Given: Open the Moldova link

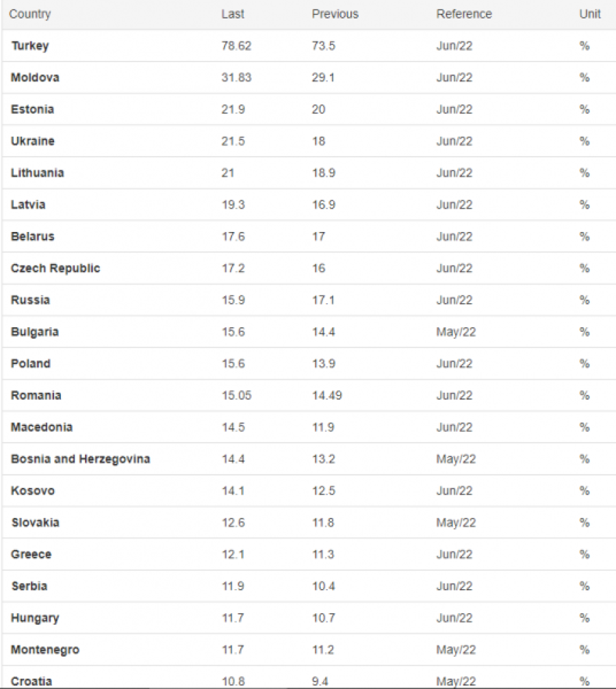Looking at the screenshot, I should point(35,77).
